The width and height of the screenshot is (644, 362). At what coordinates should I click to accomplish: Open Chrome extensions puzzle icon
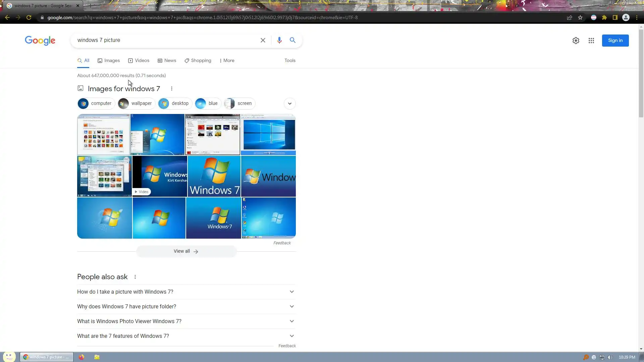tap(604, 17)
